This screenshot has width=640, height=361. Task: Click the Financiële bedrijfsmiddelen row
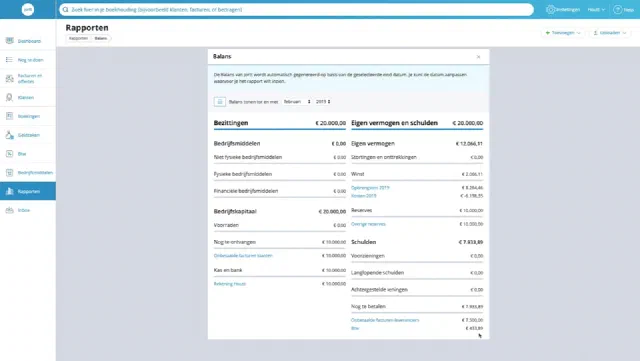pyautogui.click(x=280, y=191)
